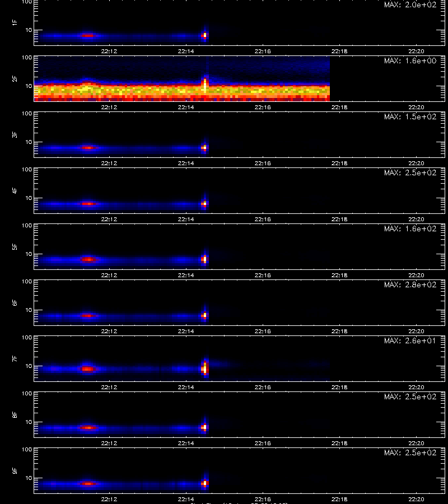Select the MAX: 2.5e+02 text in 8F

coord(410,396)
